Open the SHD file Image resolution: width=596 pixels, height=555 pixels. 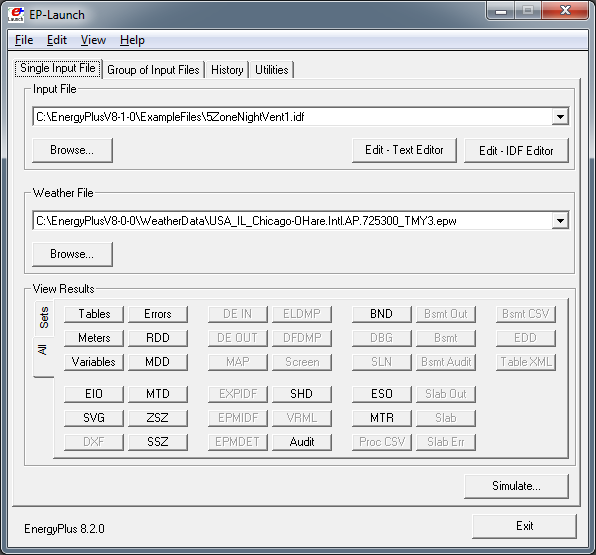[x=302, y=394]
